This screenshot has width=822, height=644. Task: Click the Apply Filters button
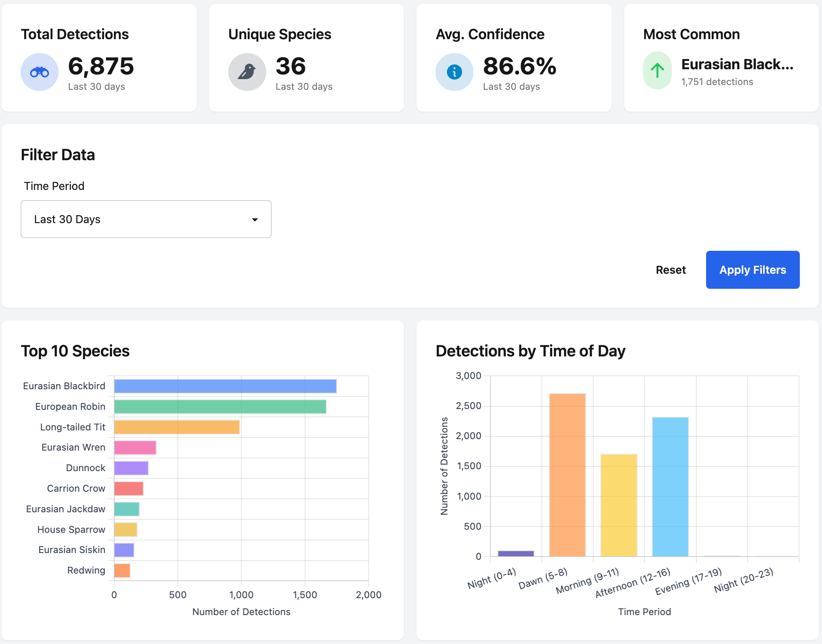[752, 270]
